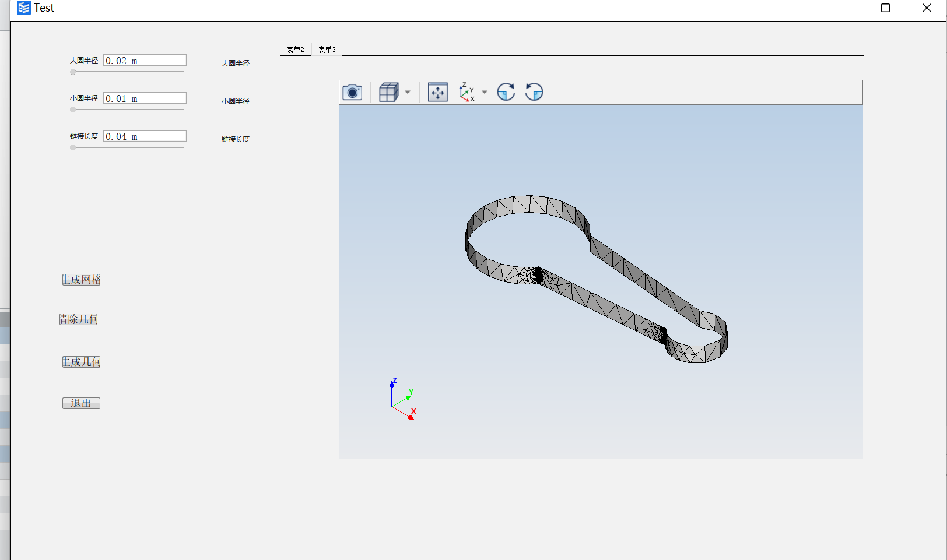
Task: Click the 生成几何 button
Action: click(82, 362)
